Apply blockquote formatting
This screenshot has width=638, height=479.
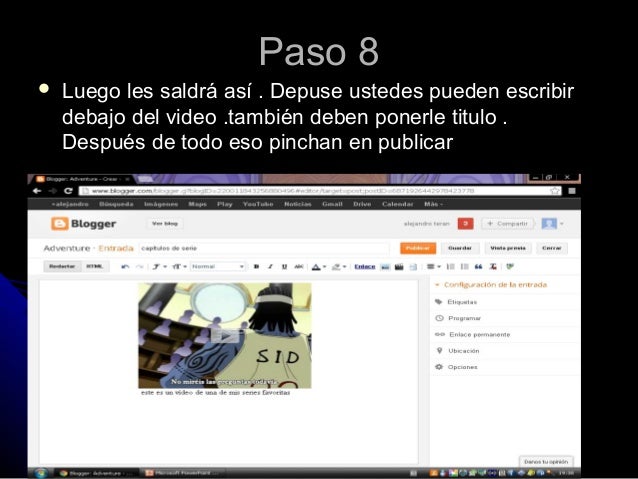[478, 267]
